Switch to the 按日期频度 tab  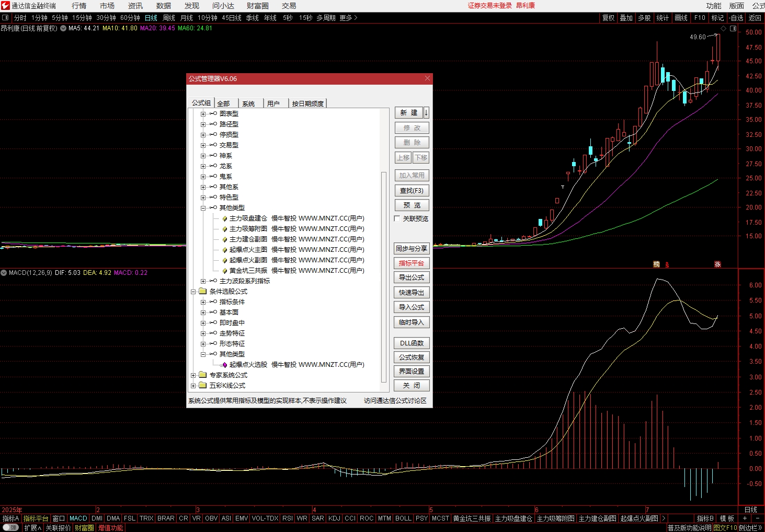point(308,103)
